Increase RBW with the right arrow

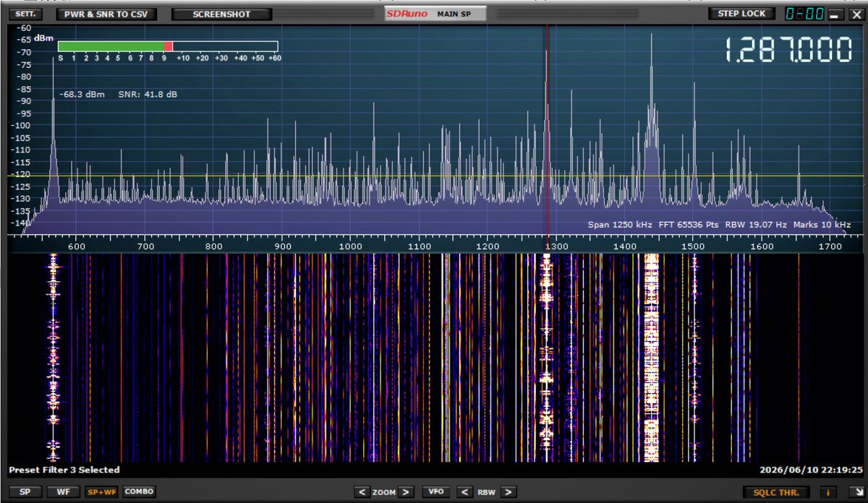[509, 492]
